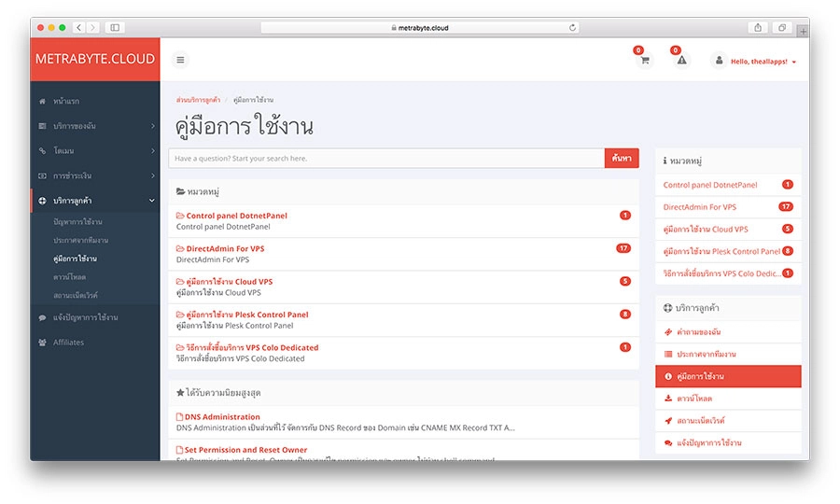The image size is (840, 504).
Task: Open DirectAdmin For VPS category link
Action: (x=224, y=248)
